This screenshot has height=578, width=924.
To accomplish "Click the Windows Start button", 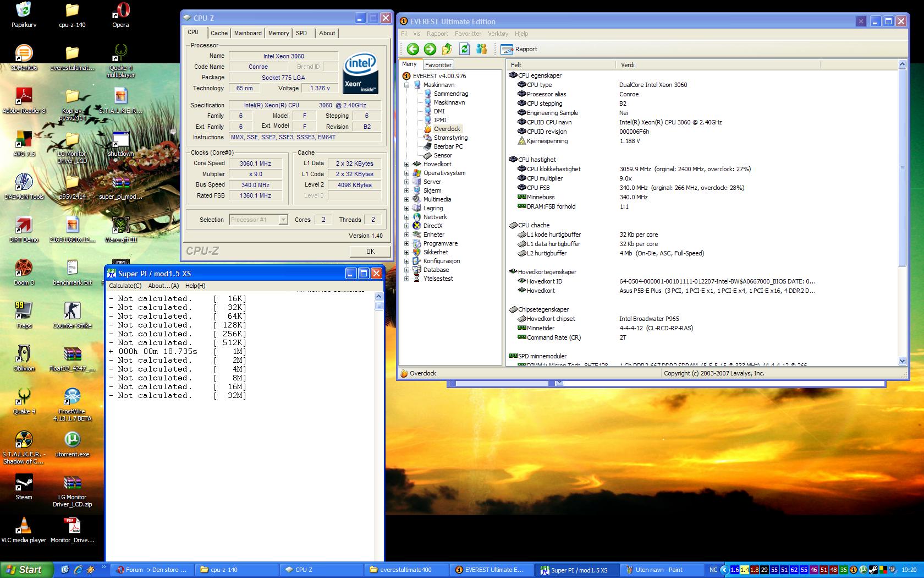I will pyautogui.click(x=26, y=570).
